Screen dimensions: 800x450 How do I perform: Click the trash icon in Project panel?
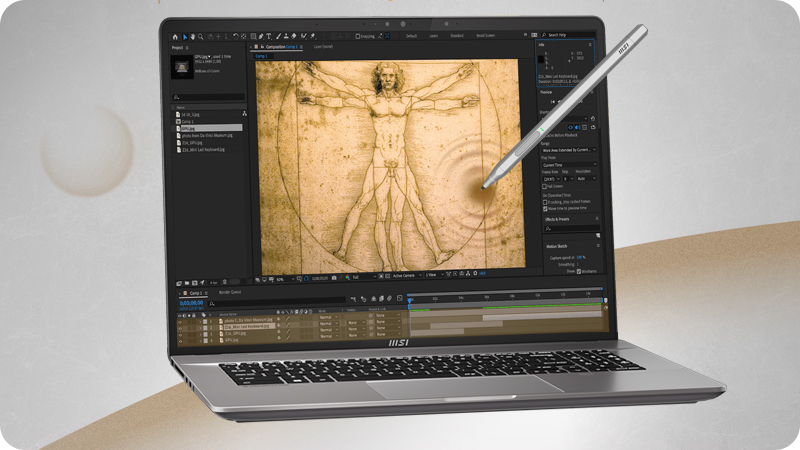(224, 282)
